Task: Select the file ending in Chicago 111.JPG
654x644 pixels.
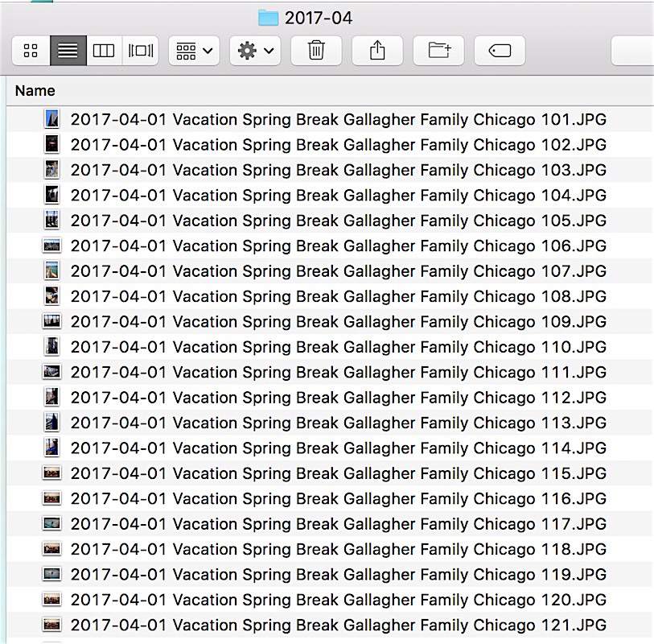Action: tap(330, 372)
